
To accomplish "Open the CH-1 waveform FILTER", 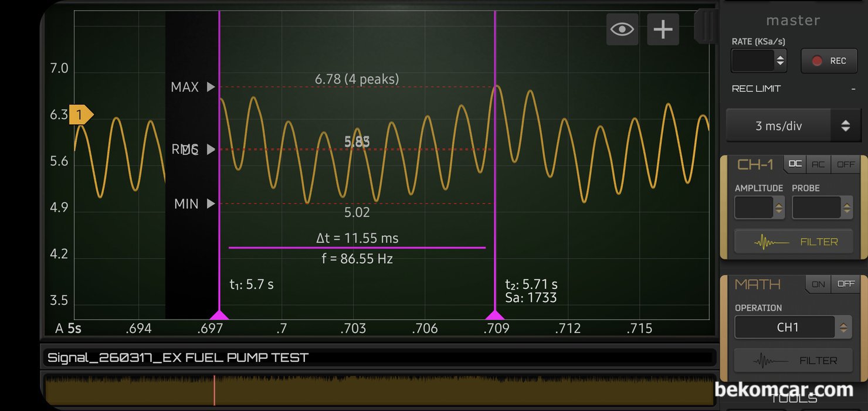I will (794, 242).
